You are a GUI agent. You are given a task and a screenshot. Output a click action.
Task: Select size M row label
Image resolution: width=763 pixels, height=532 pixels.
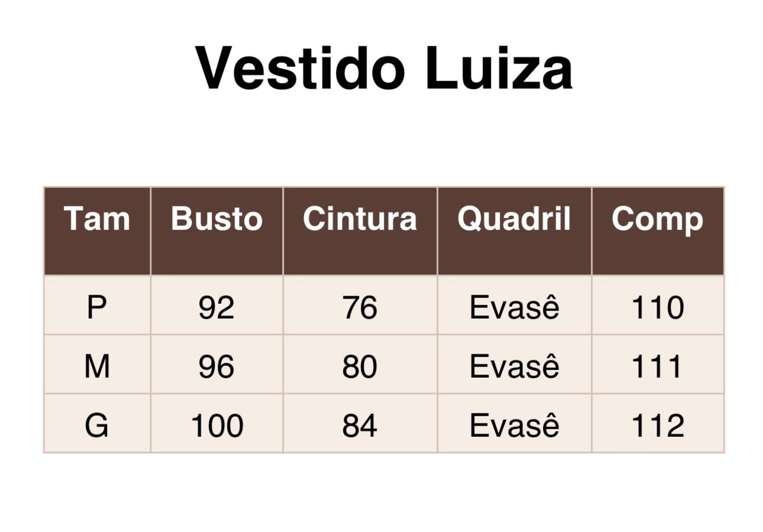coord(97,366)
